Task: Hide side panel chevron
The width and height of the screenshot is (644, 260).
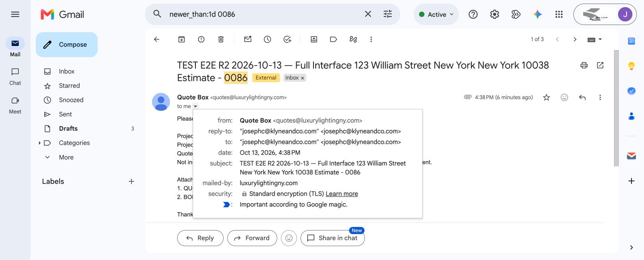Action: [x=631, y=247]
